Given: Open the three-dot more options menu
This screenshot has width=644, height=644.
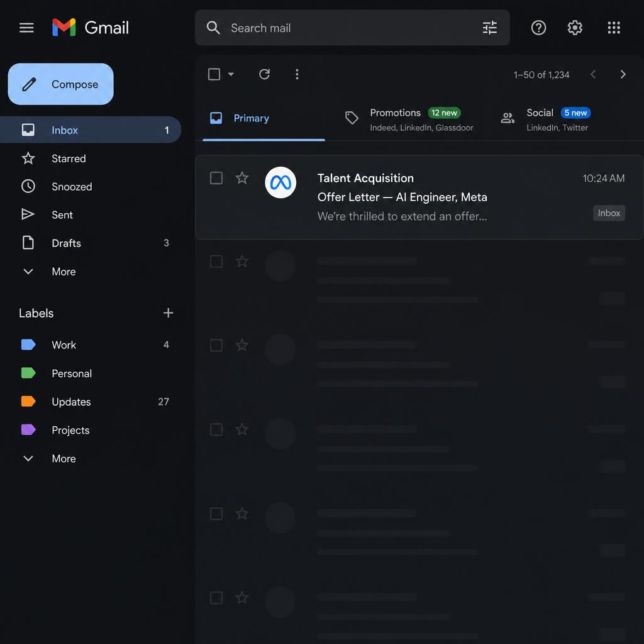Looking at the screenshot, I should click(297, 74).
